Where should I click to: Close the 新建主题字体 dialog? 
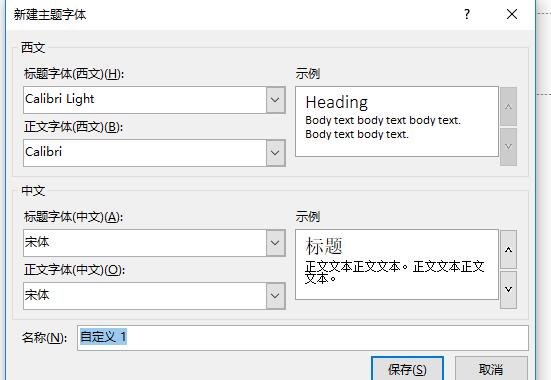point(512,14)
